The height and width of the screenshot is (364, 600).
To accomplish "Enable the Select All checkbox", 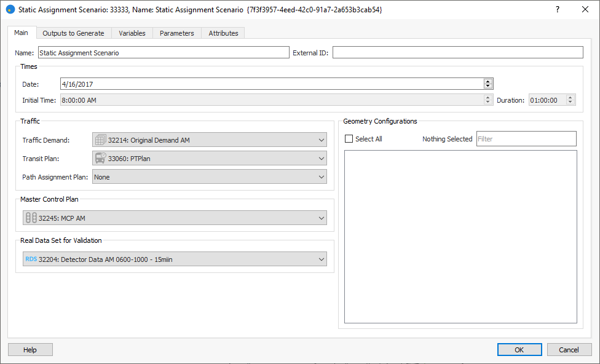I will [x=349, y=139].
